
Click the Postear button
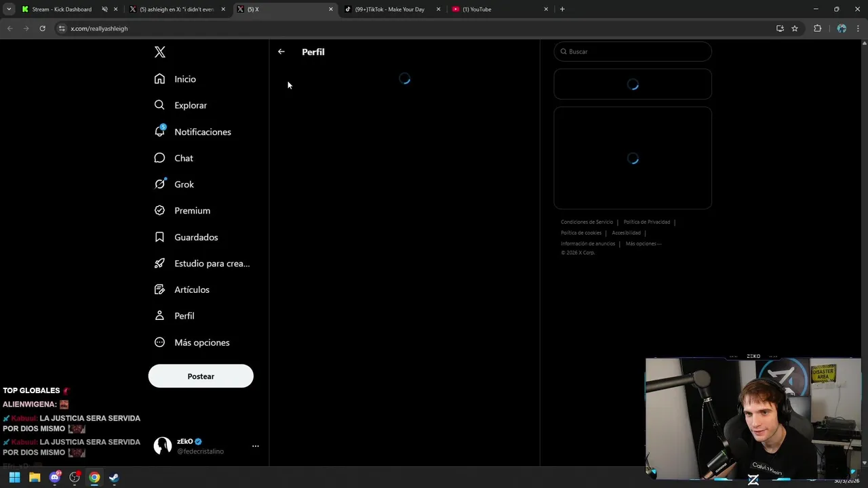201,376
